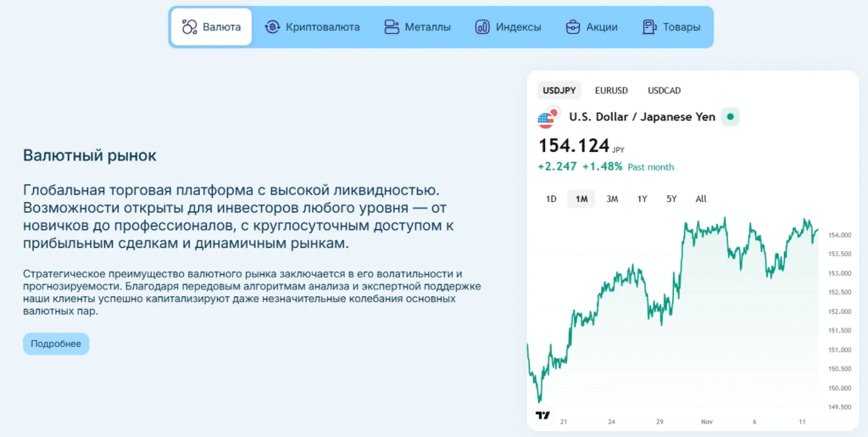Image resolution: width=868 pixels, height=437 pixels.
Task: Switch chart to 5Y range
Action: point(671,199)
